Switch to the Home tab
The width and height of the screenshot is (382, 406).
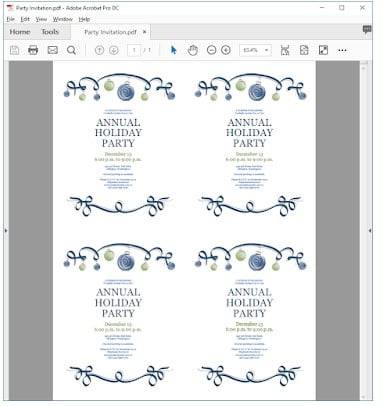20,32
